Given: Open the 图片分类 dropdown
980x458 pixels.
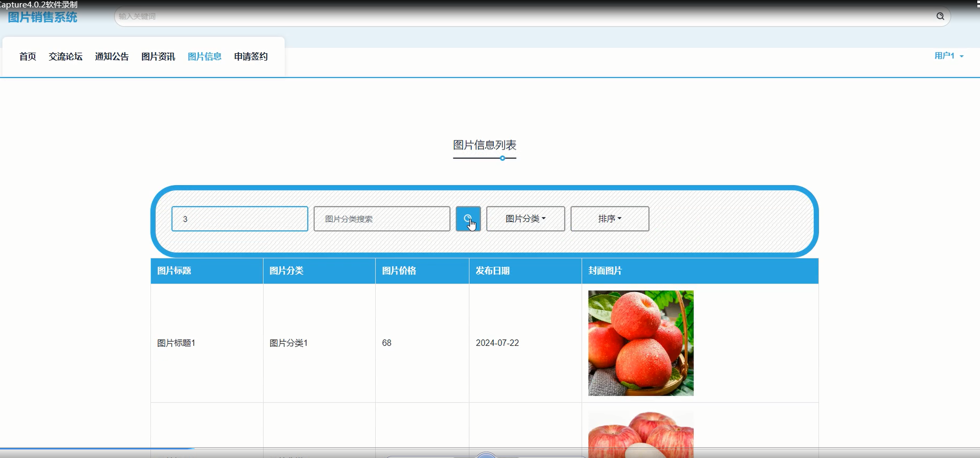Looking at the screenshot, I should [526, 219].
